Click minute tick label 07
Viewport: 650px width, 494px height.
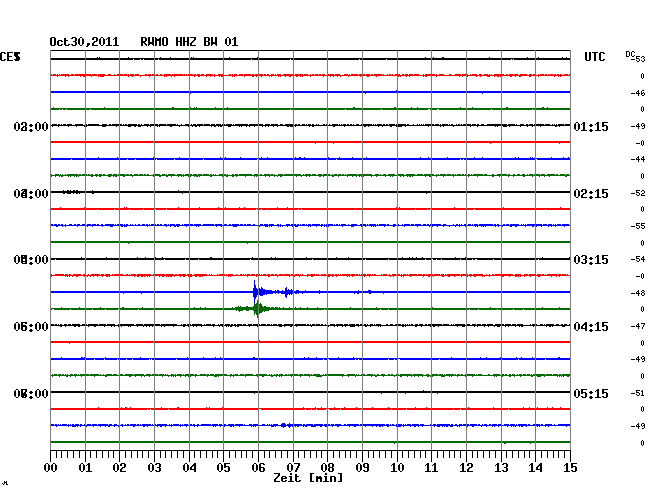tap(293, 468)
